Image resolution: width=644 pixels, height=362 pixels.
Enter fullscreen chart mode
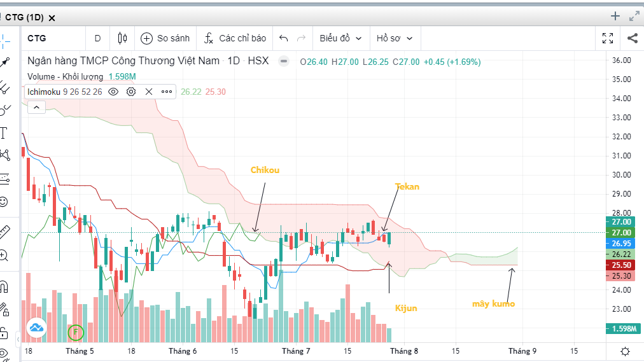(608, 38)
